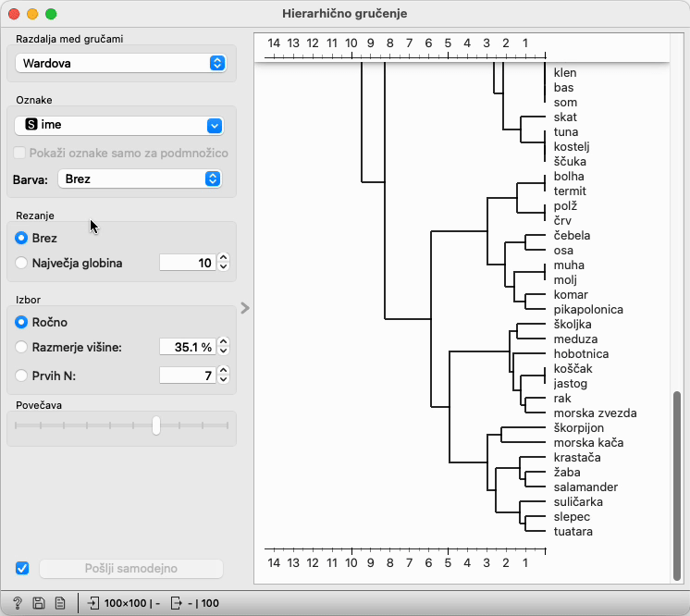This screenshot has height=616, width=690.
Task: Click the dendrogram vertical scrollbar
Action: [x=677, y=487]
